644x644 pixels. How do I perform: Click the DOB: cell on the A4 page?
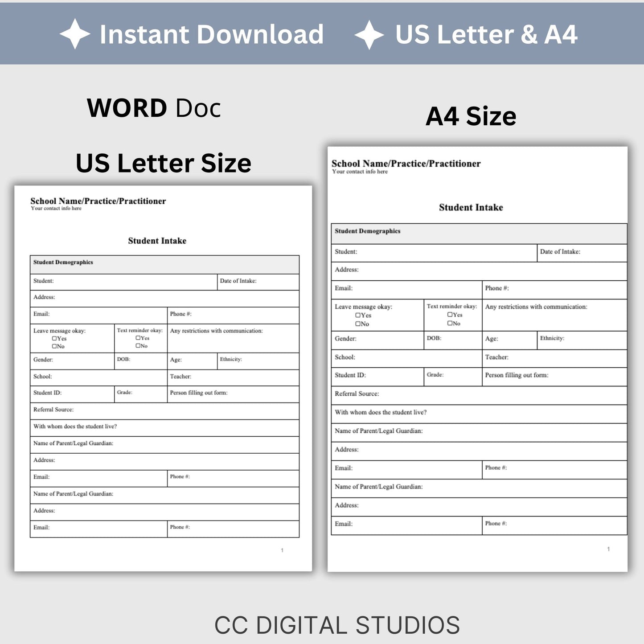coord(453,340)
